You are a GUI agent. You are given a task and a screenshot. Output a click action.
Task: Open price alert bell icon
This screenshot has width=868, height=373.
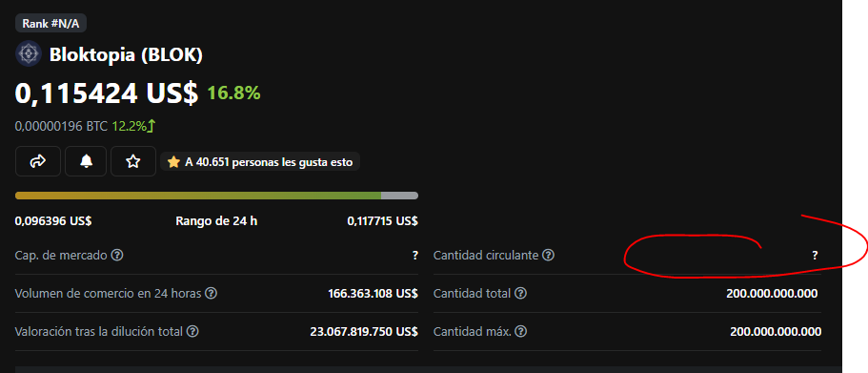(86, 161)
